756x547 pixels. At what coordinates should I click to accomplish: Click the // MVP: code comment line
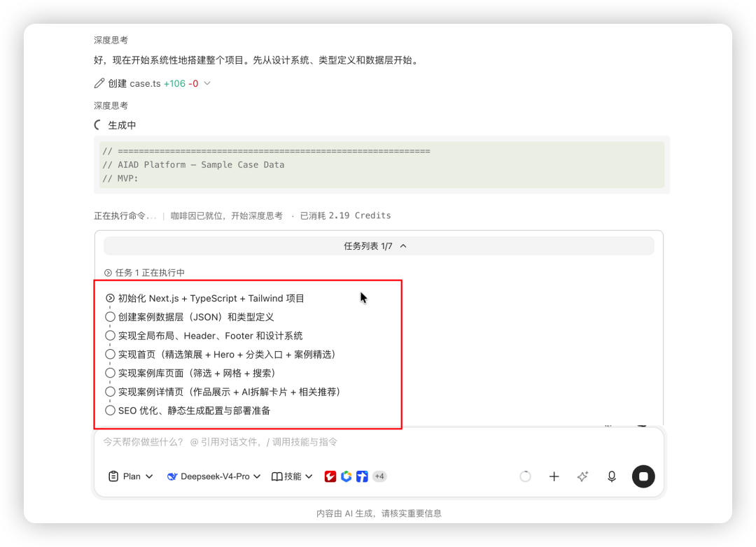(120, 178)
